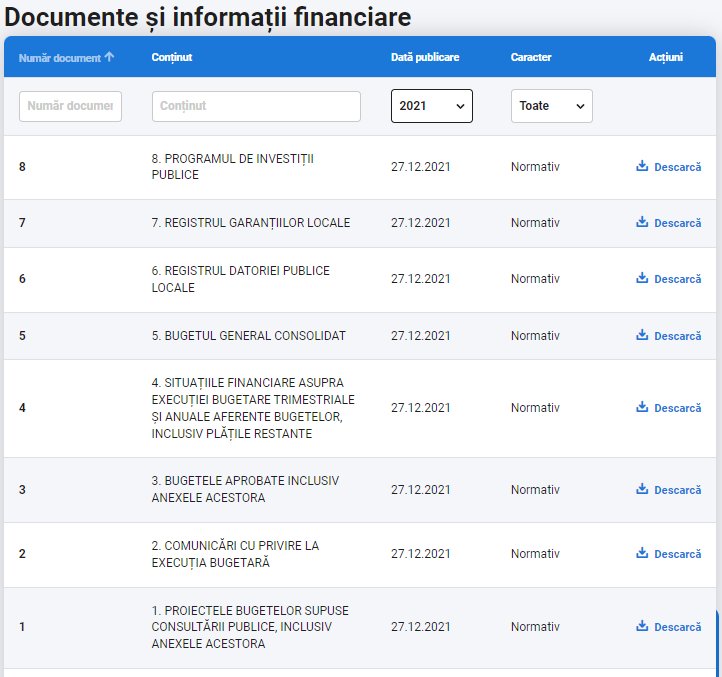Image resolution: width=722 pixels, height=677 pixels.
Task: Click Descarcă link for document 5
Action: [677, 336]
